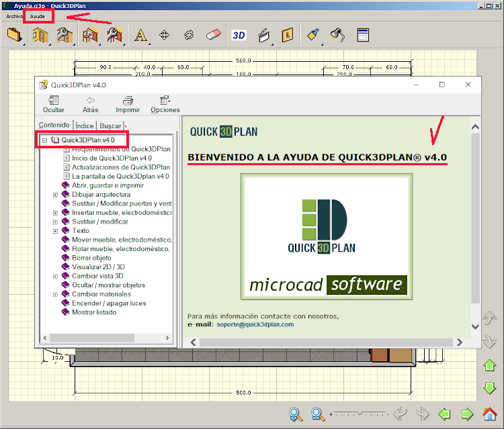The image size is (504, 429).
Task: Click the zoom out magnifier
Action: (318, 414)
